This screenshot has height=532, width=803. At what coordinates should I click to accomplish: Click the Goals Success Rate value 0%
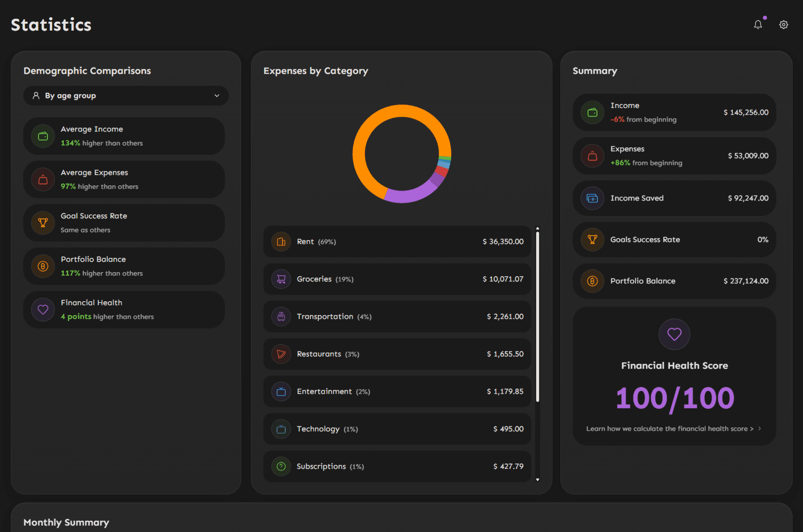click(763, 240)
